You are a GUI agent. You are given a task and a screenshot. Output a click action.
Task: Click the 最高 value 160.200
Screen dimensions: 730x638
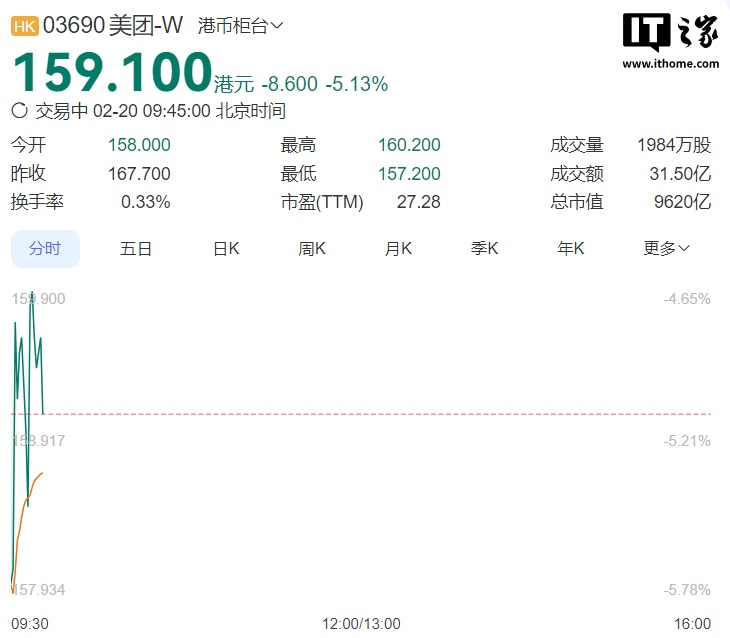click(409, 145)
